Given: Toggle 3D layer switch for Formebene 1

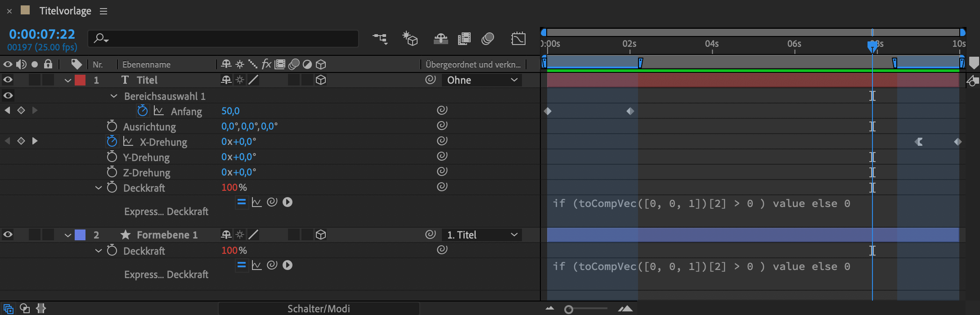Looking at the screenshot, I should point(321,235).
